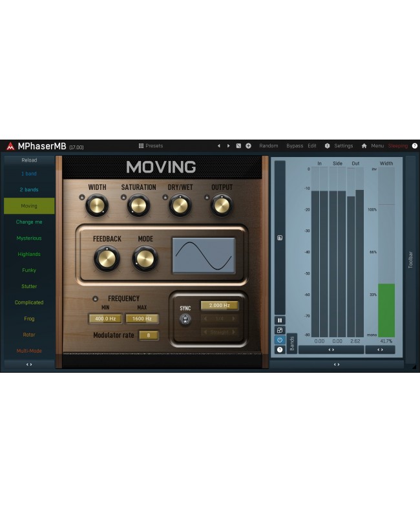Click the Min frequency 400.0 Hz field
The image size is (420, 513).
click(105, 319)
